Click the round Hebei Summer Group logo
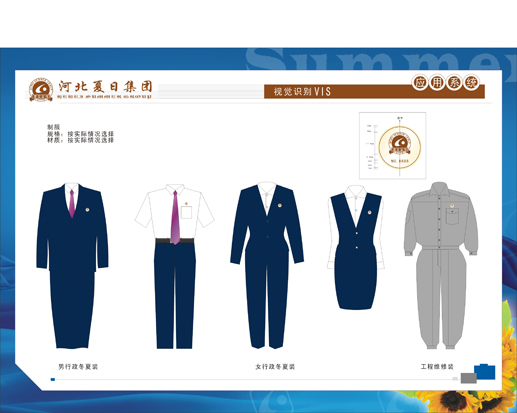517x413 pixels. [x=41, y=90]
